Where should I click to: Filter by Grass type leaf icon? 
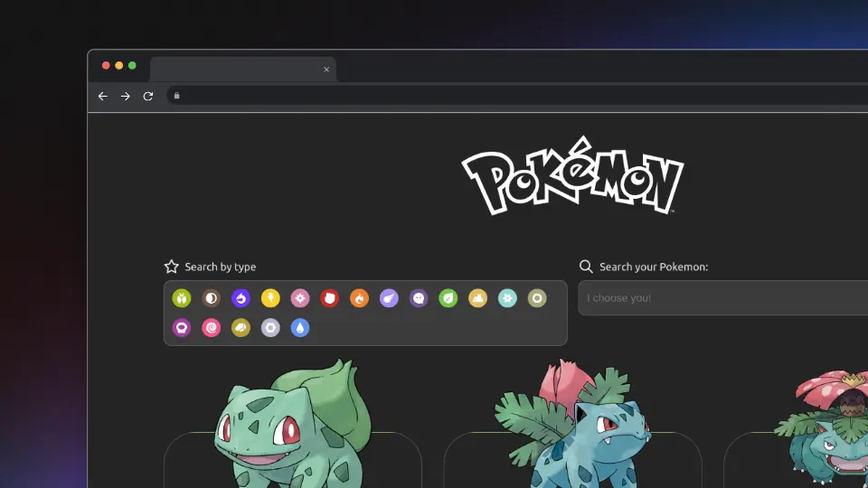[448, 298]
